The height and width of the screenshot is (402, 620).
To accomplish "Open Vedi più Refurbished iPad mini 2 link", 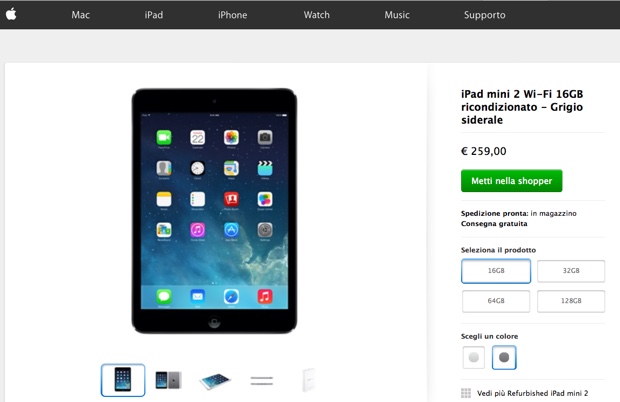I will click(x=532, y=393).
